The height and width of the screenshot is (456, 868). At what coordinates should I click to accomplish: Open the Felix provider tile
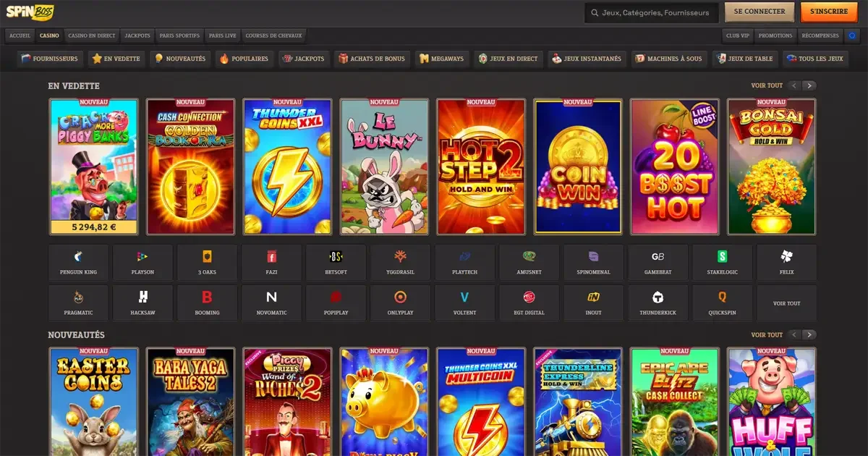pos(786,263)
